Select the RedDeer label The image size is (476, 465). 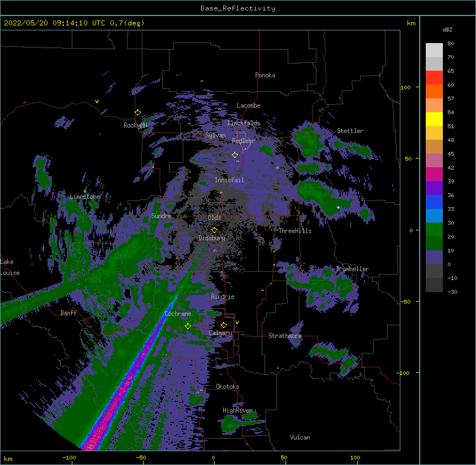click(244, 141)
